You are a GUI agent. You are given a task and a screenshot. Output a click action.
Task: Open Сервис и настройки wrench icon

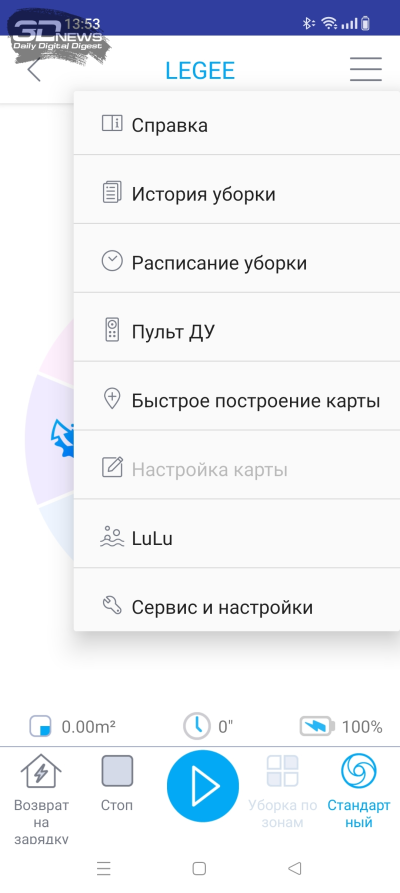click(112, 606)
